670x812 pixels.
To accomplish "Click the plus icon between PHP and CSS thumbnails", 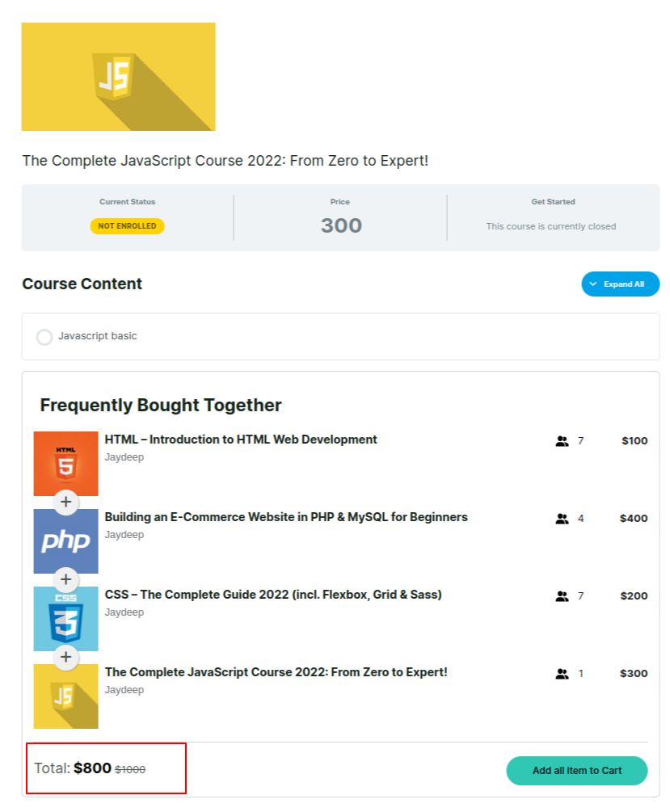I will coord(65,580).
